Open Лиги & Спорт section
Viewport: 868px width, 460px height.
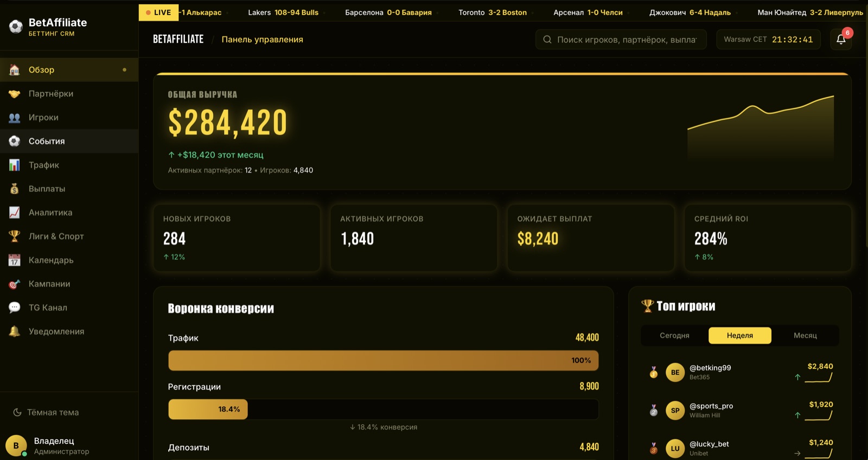tap(69, 236)
